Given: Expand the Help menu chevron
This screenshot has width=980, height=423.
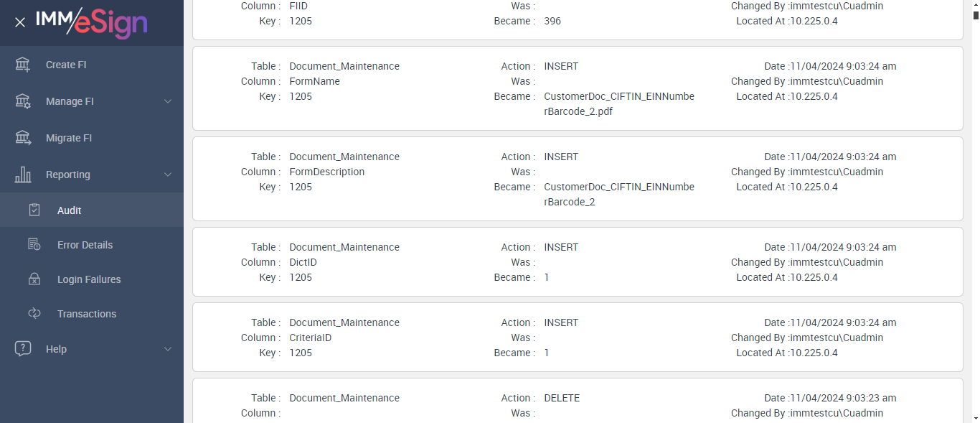Looking at the screenshot, I should (168, 349).
